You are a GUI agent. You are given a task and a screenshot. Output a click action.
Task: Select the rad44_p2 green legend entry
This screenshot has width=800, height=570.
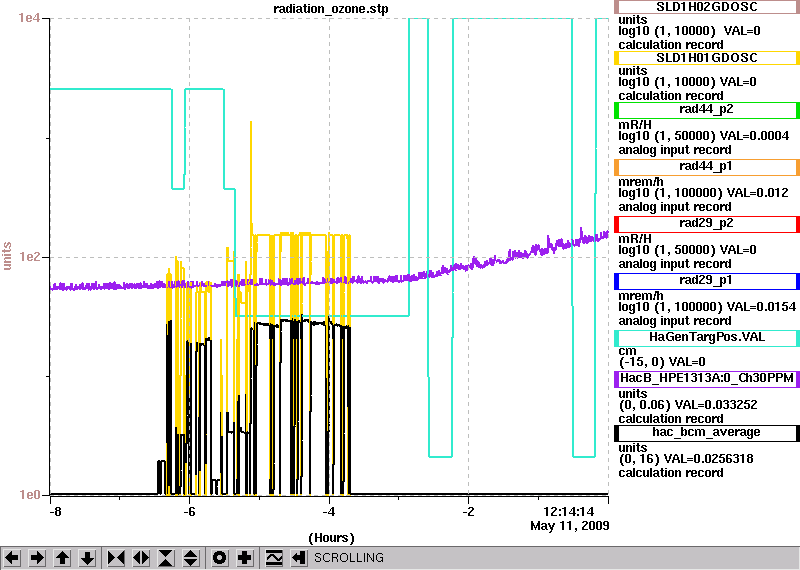(707, 109)
